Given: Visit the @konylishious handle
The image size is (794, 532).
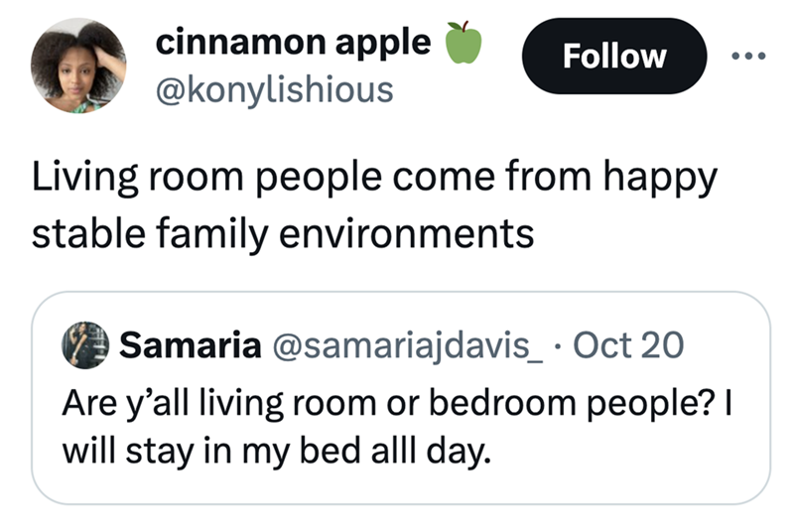Looking at the screenshot, I should pyautogui.click(x=274, y=89).
